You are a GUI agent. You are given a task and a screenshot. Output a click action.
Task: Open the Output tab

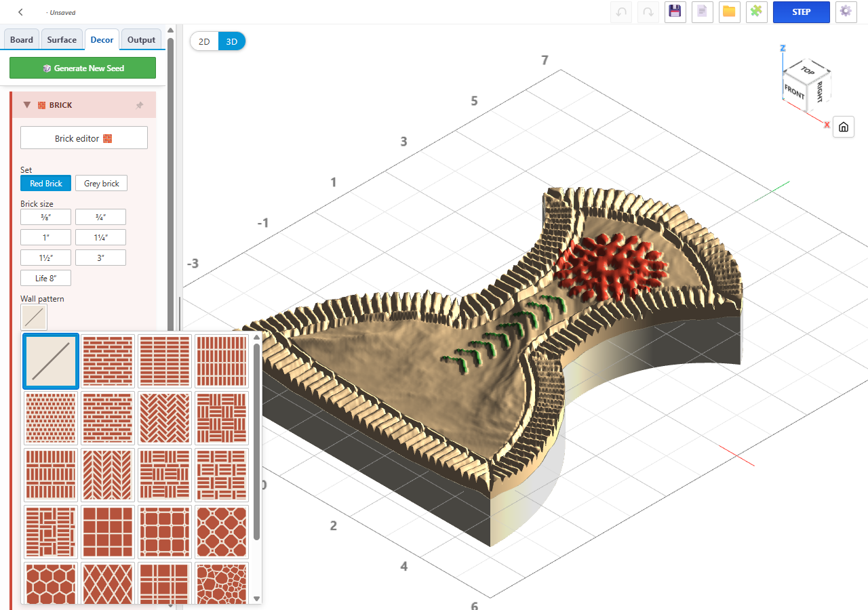coord(142,40)
